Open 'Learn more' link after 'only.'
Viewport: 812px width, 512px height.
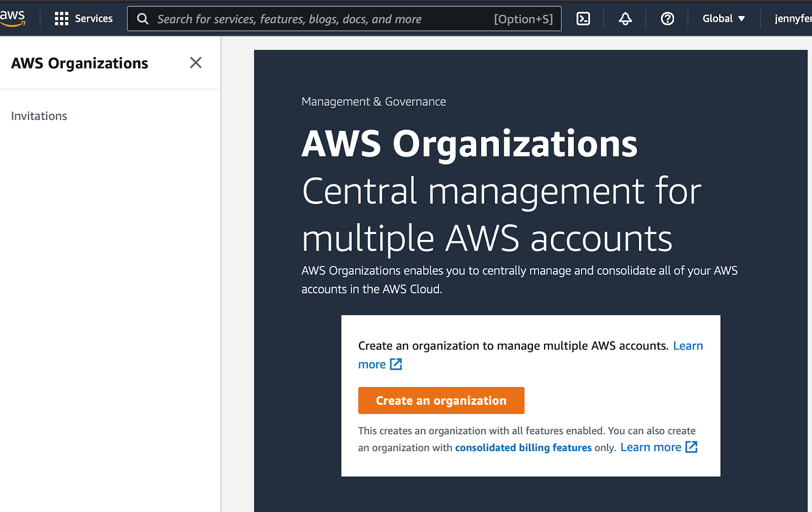659,447
